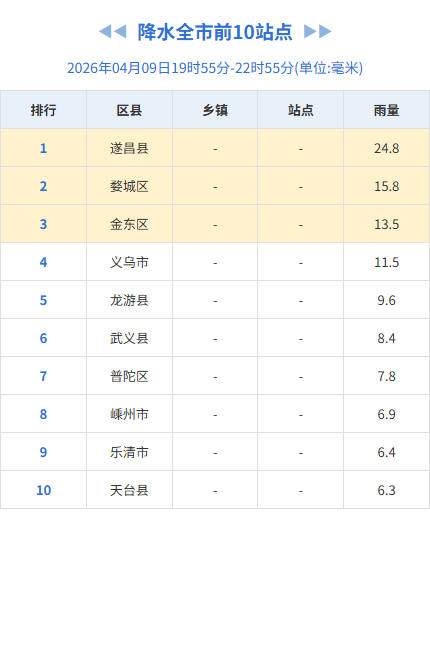Select rank 9 cell
The width and height of the screenshot is (430, 650).
point(44,452)
